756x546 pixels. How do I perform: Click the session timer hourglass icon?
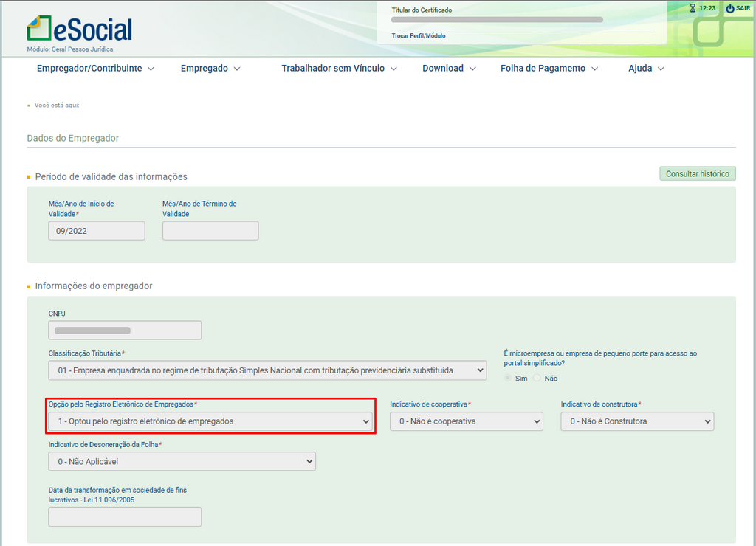693,8
